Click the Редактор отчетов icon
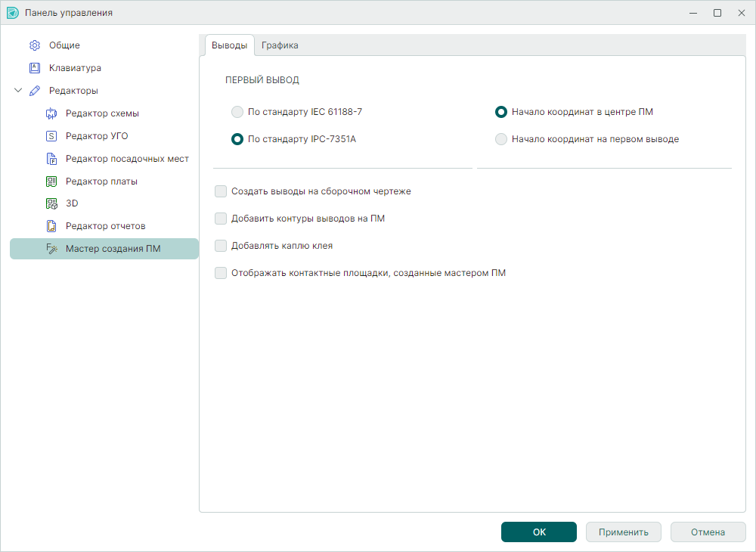 (51, 226)
